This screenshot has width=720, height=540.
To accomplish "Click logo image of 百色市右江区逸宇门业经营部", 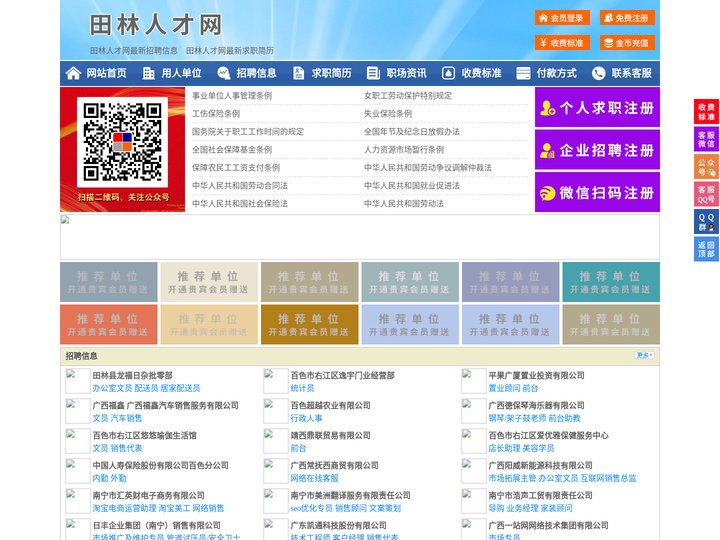I will pyautogui.click(x=276, y=381).
